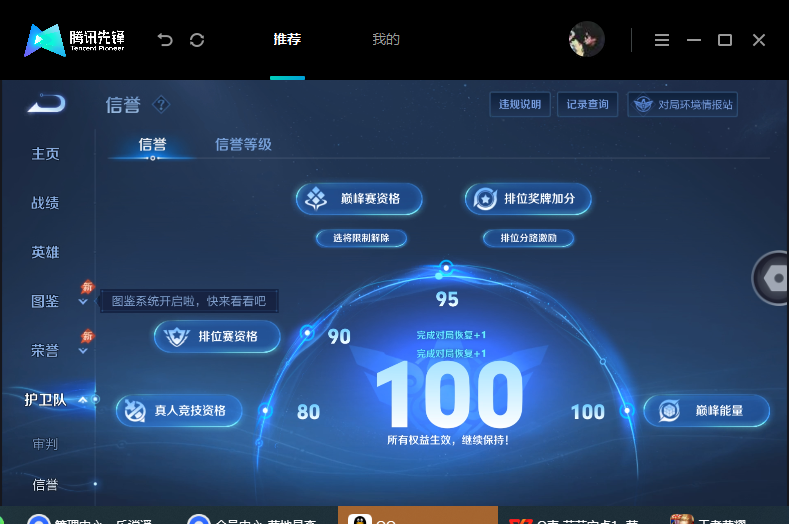Click the Tencent Pioneer logo
The height and width of the screenshot is (524, 789).
click(x=74, y=40)
